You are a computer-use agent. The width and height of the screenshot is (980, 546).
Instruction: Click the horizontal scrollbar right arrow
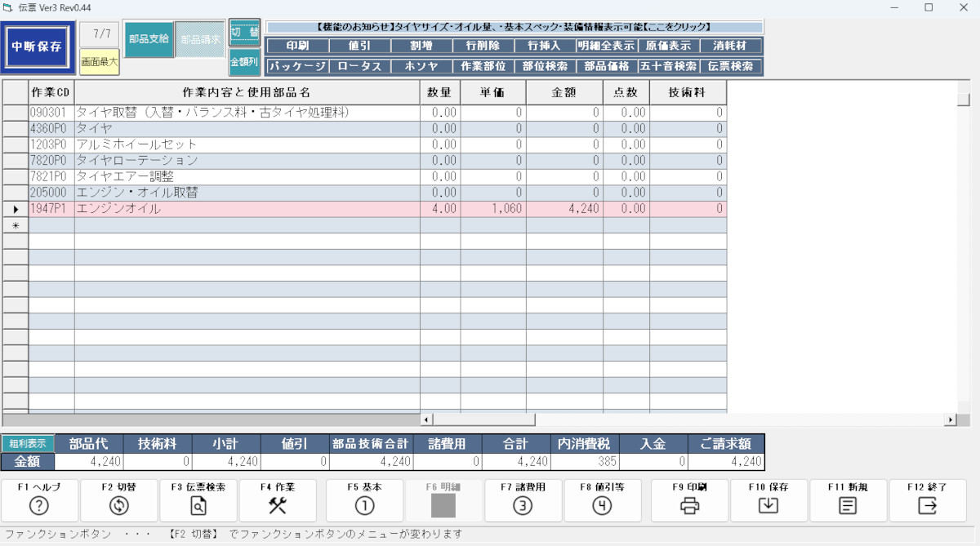[x=950, y=419]
